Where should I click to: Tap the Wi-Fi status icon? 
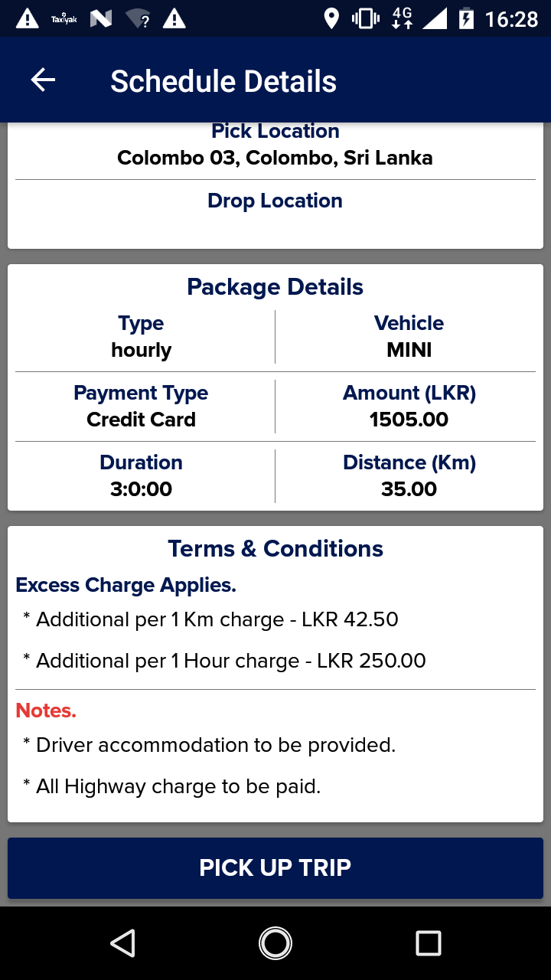pyautogui.click(x=138, y=18)
